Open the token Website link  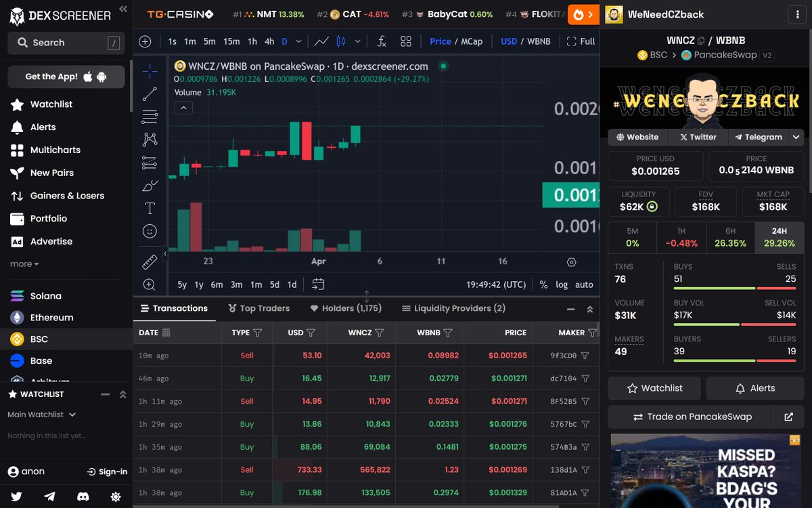(x=637, y=137)
